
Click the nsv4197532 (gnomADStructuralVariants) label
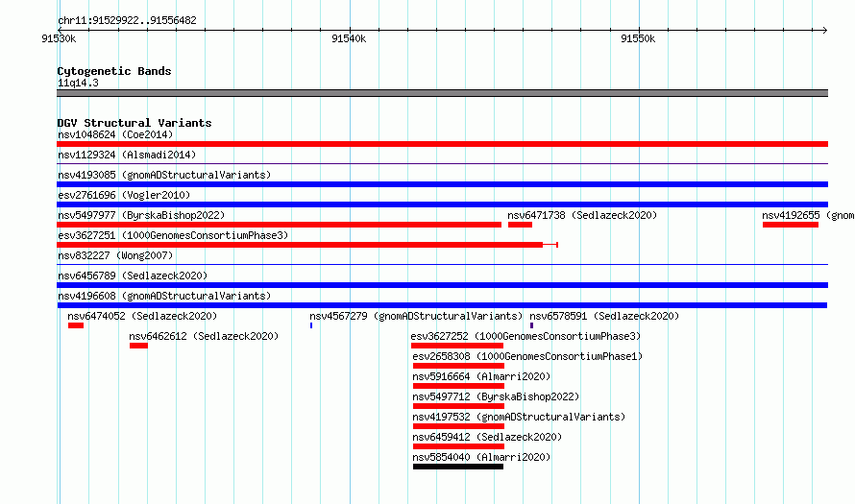point(519,417)
